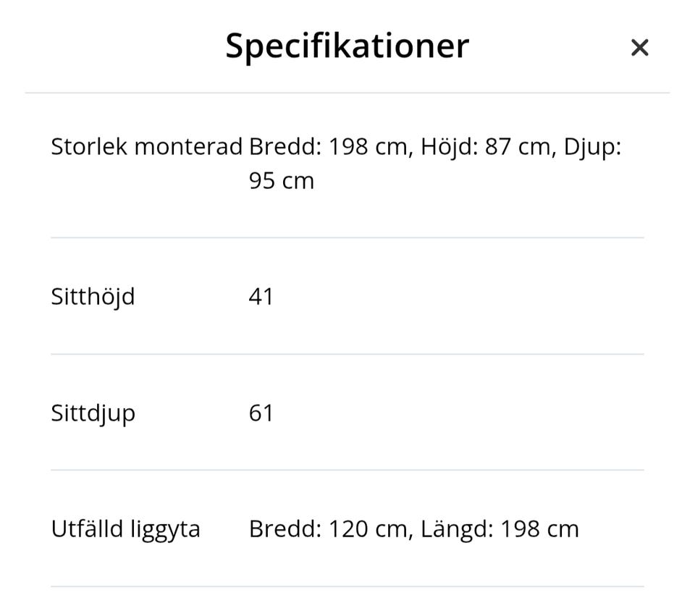Select the Utfälld liggyta label
Image resolution: width=695 pixels, height=616 pixels.
125,529
